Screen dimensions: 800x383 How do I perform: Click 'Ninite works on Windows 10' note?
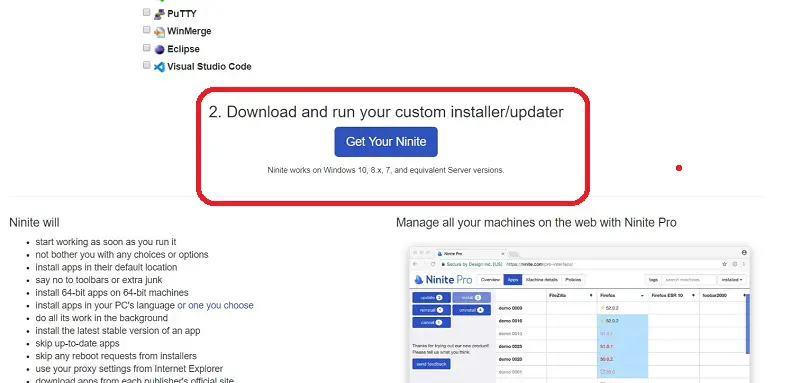click(x=386, y=170)
